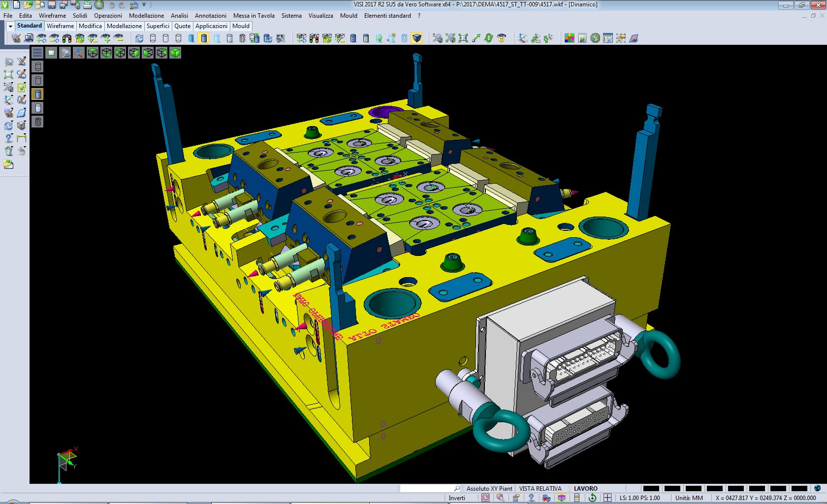Open the Solidi menu
The height and width of the screenshot is (504, 827).
point(80,16)
